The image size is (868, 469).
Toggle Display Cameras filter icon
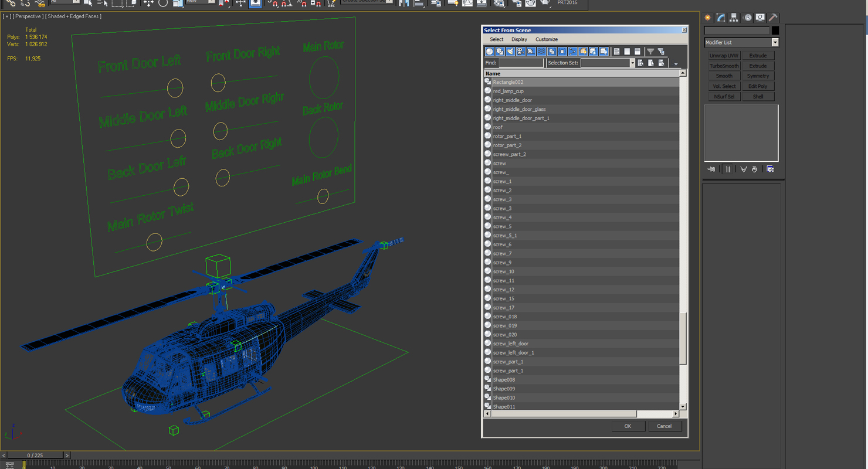[520, 52]
